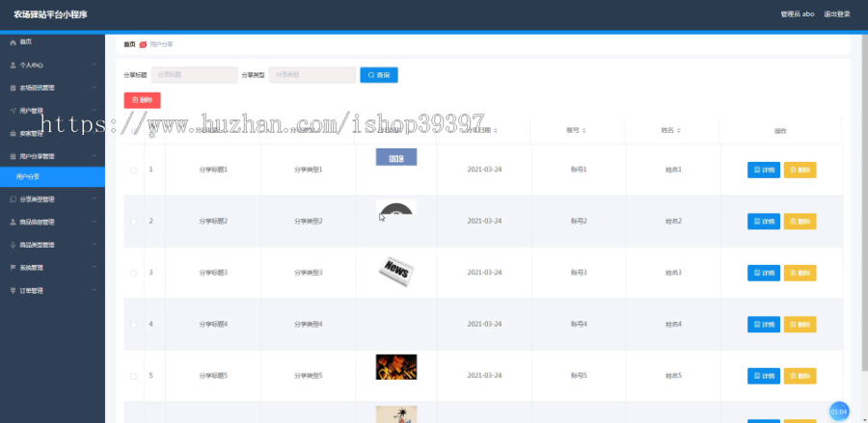Click the paper-plane icon beside 用户管理
868x423 pixels.
coord(13,111)
